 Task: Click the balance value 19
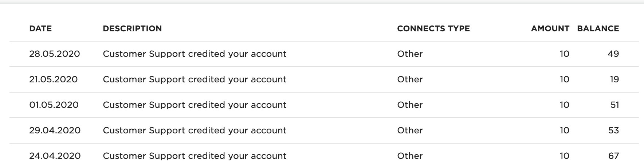[x=614, y=79]
